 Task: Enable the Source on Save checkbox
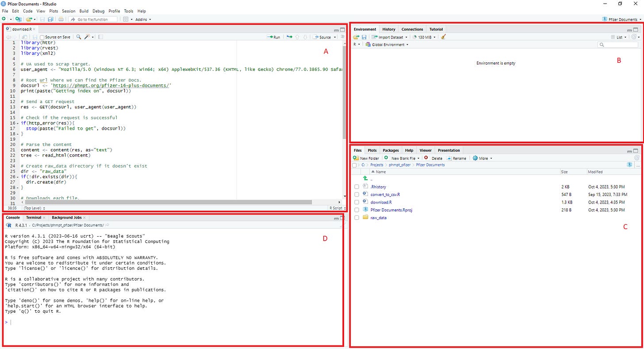42,37
